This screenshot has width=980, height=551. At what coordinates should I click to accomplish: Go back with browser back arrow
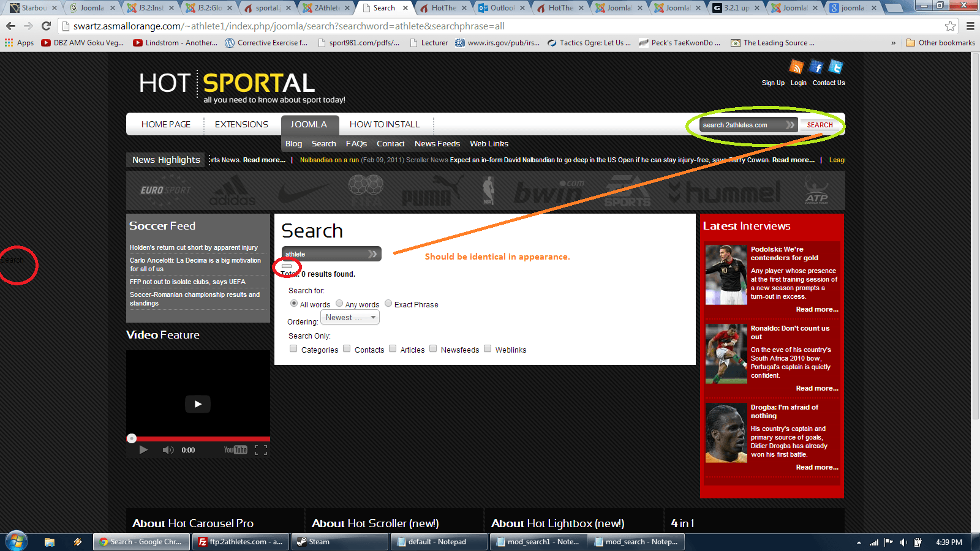point(10,26)
